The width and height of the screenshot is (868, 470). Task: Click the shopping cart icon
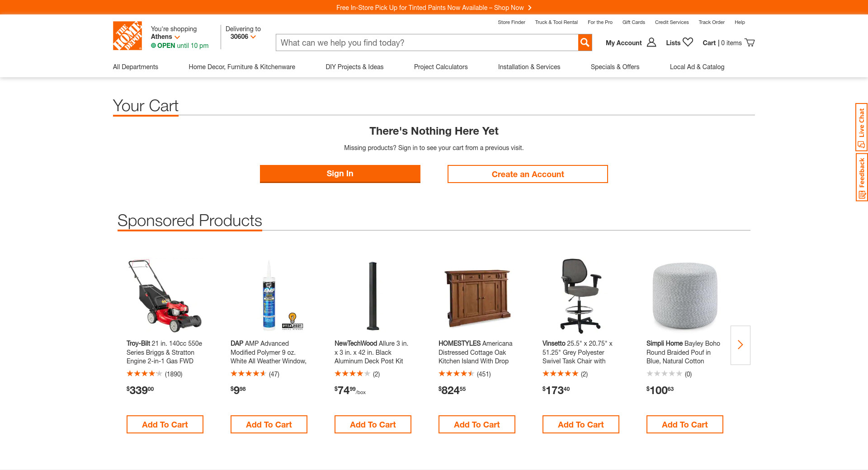[x=750, y=42]
